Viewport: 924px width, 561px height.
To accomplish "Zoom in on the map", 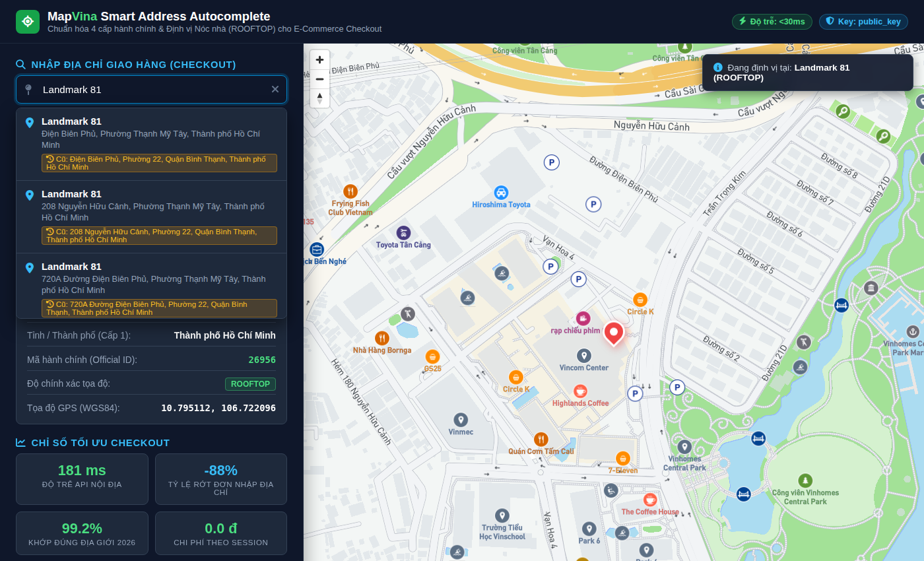I will (319, 59).
